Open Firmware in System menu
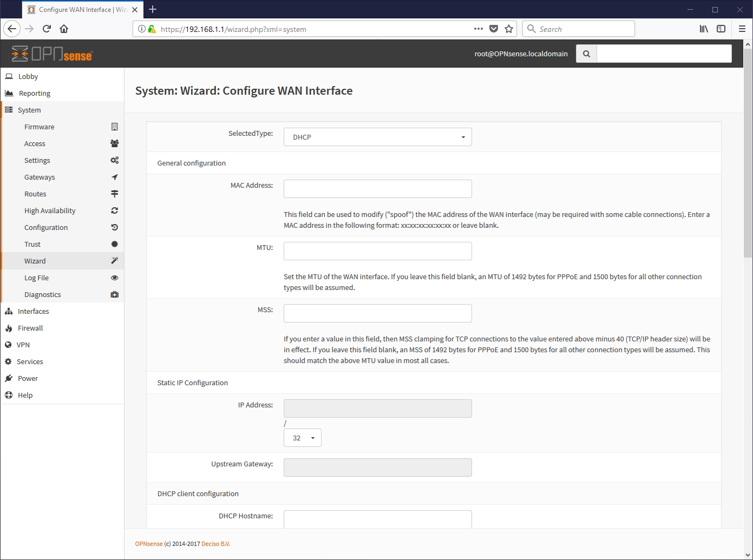Viewport: 753px width, 560px height. 40,127
